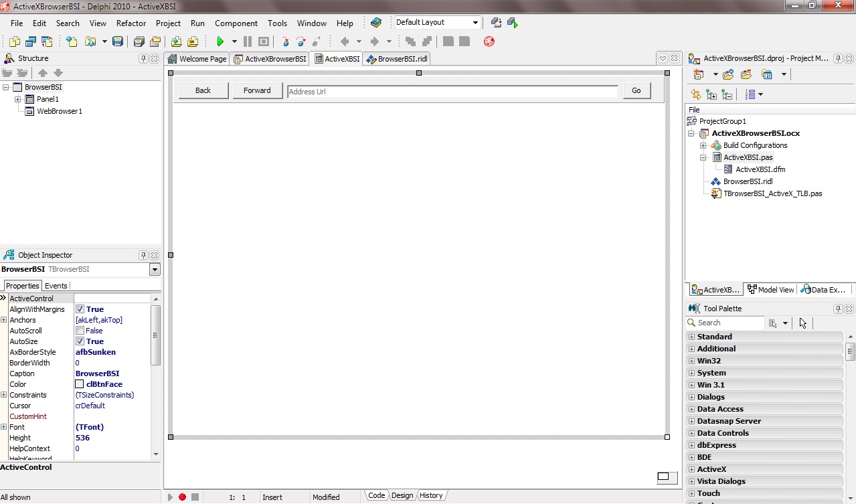
Task: Click Remove from project icon in Project Manager
Action: (746, 74)
